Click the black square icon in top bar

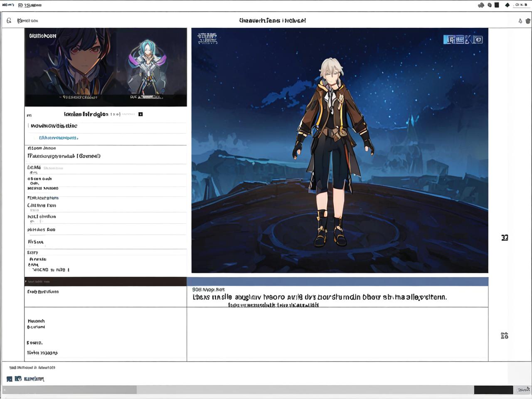(x=497, y=5)
